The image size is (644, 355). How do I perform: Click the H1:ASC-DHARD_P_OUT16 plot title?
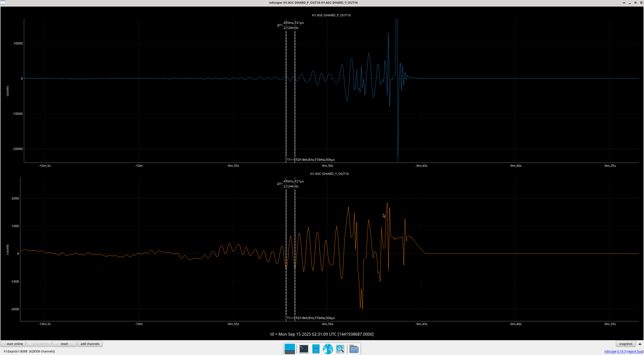pyautogui.click(x=331, y=15)
